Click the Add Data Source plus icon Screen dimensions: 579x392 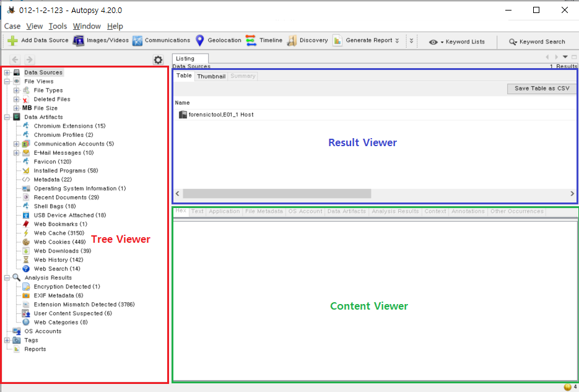(12, 41)
